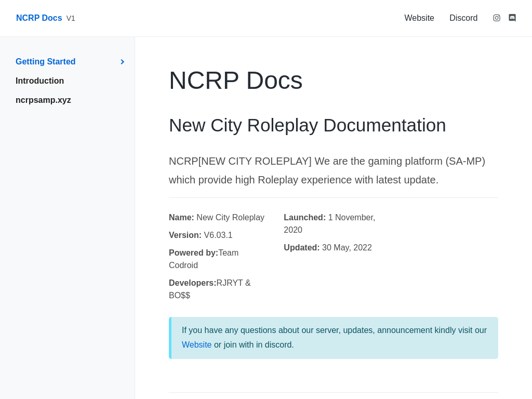The width and height of the screenshot is (532, 399).
Task: Open the Introduction sidebar link
Action: pos(39,81)
